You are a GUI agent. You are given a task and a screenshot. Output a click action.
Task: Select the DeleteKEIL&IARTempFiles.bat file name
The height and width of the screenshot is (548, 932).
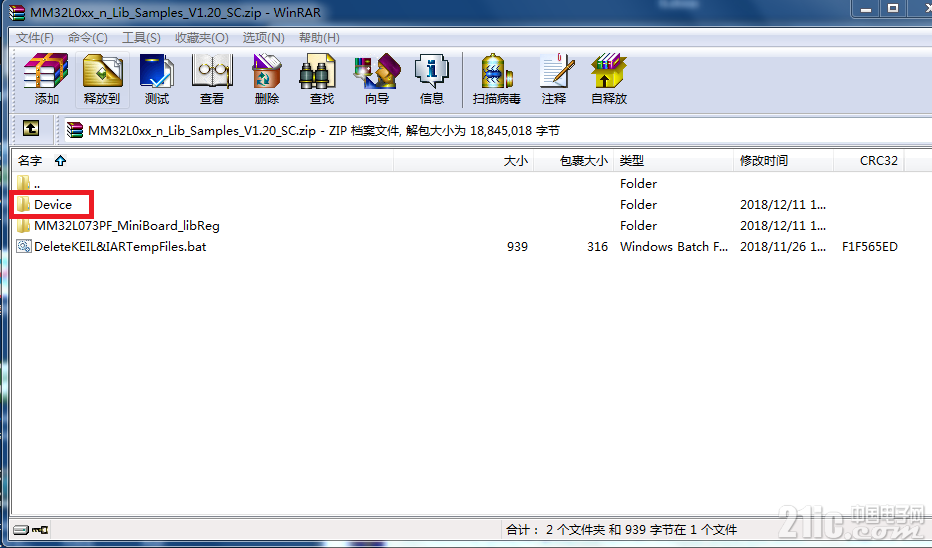click(120, 247)
